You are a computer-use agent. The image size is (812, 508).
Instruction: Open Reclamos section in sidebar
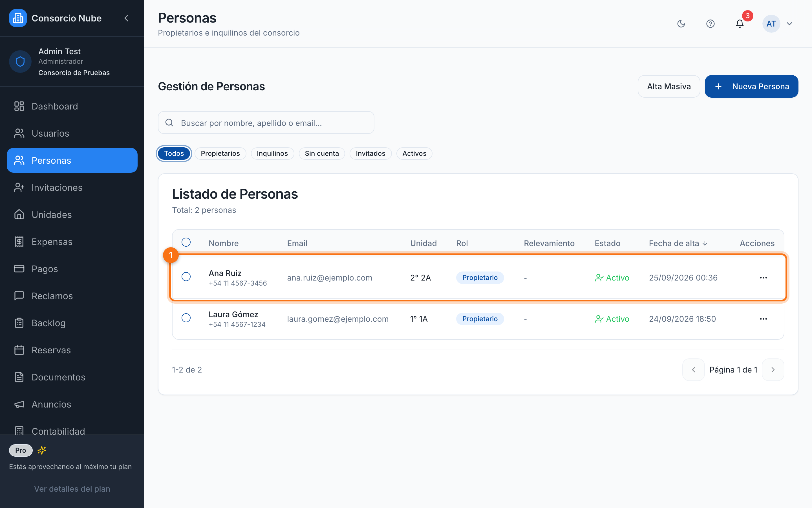[x=72, y=296]
